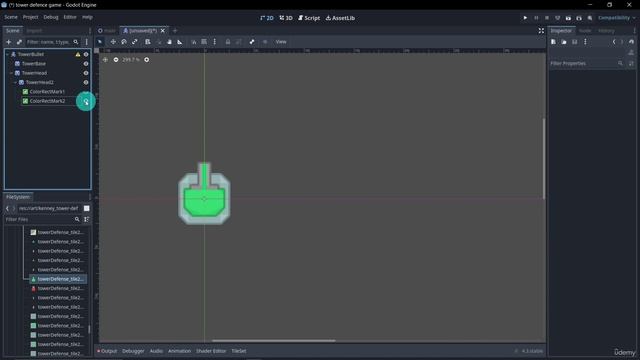Pause the running project
The width and height of the screenshot is (640, 360).
click(x=536, y=18)
